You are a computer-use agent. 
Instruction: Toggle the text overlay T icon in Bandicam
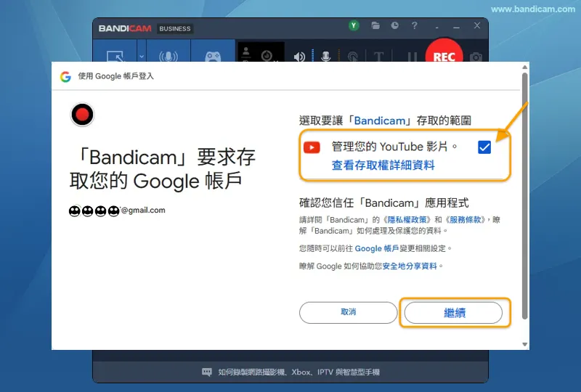tap(378, 57)
